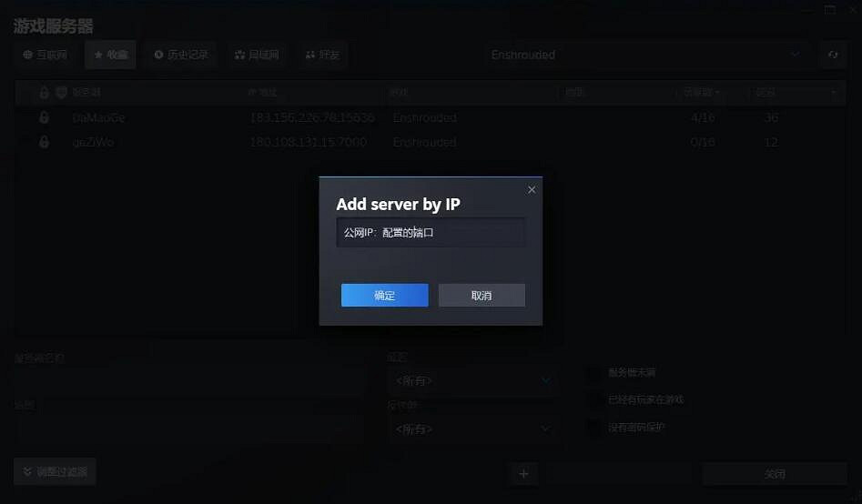Click the lock icon on deZiWo row
The image size is (862, 504).
coord(44,142)
